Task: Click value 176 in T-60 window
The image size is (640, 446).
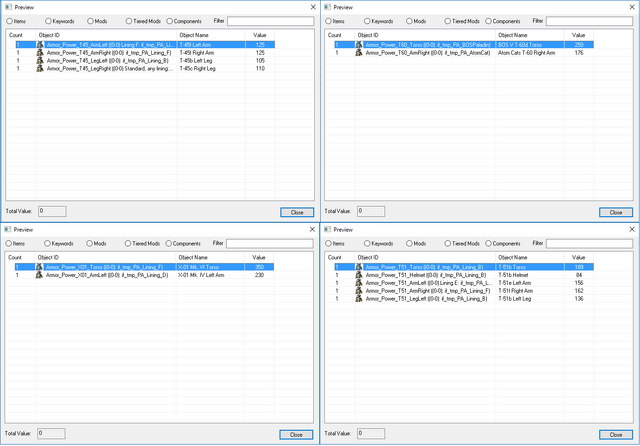Action: [x=579, y=53]
